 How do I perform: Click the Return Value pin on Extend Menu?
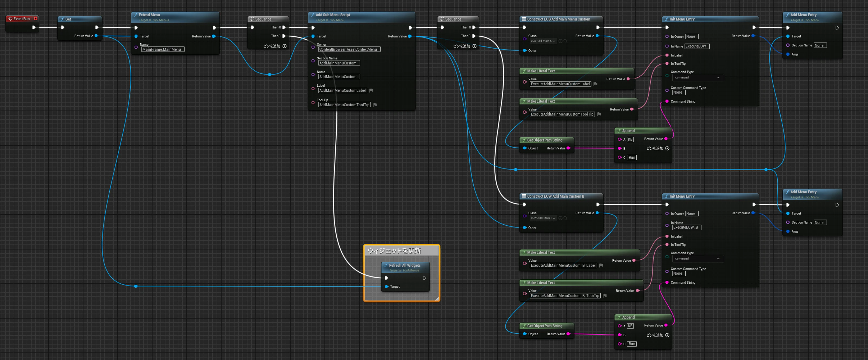point(214,36)
